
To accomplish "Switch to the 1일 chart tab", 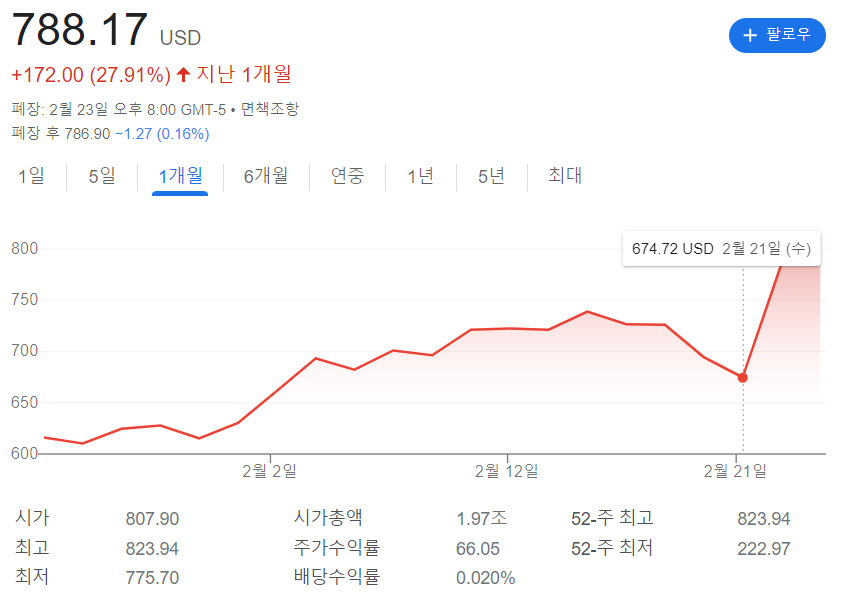I will coord(31,176).
